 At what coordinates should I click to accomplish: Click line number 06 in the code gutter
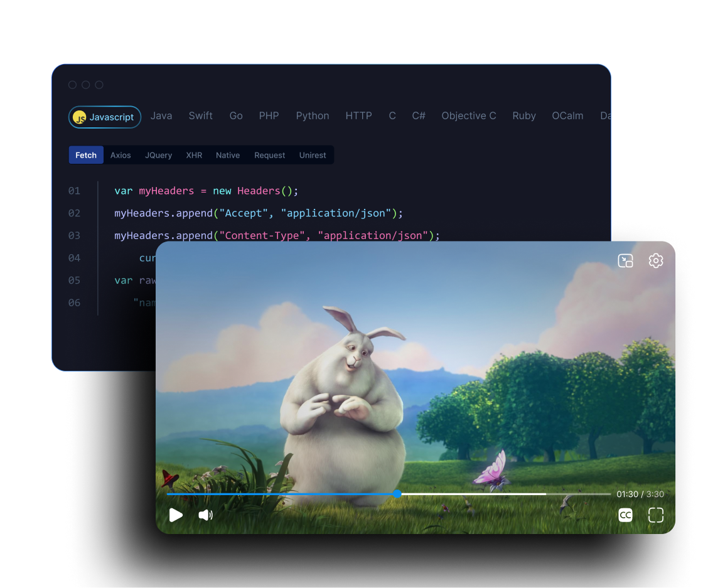pyautogui.click(x=74, y=302)
